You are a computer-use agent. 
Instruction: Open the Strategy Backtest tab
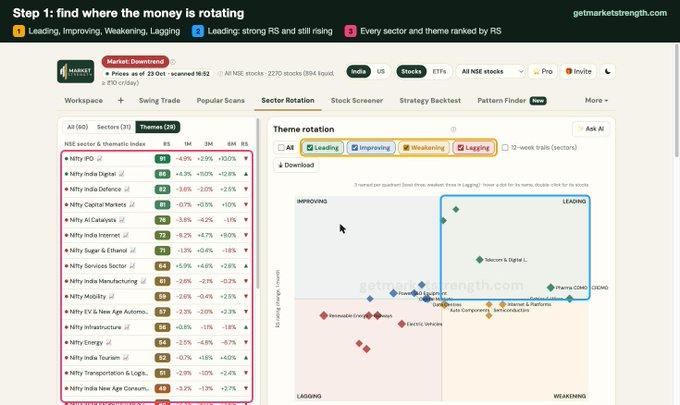(x=430, y=100)
